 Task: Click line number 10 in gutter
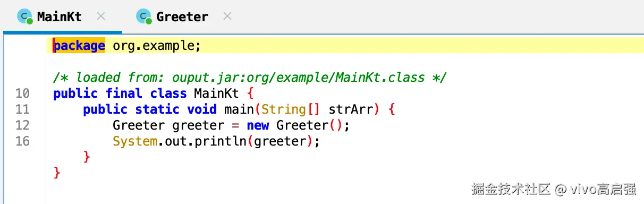pyautogui.click(x=22, y=93)
